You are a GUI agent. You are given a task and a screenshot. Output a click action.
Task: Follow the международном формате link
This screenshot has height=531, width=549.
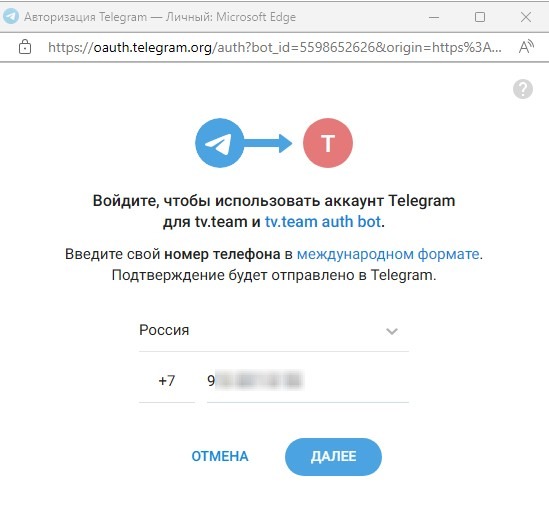388,254
